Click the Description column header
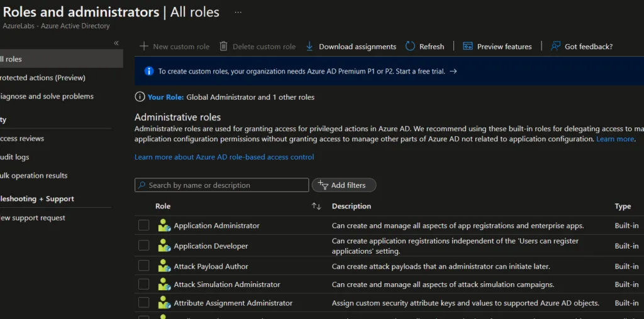Screen dimensions: 644x319 (351, 206)
